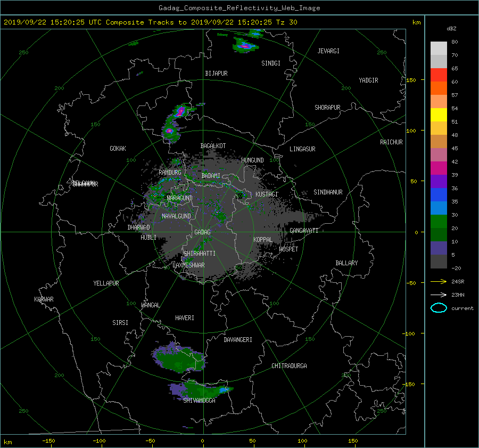The height and width of the screenshot is (448, 479).
Task: Click the HUNGUND city label
Action: [252, 160]
